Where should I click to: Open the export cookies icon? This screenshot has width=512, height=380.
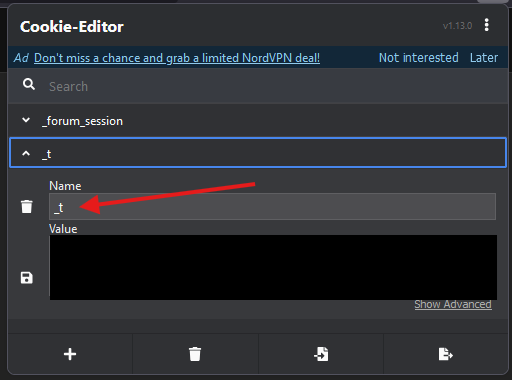(446, 354)
